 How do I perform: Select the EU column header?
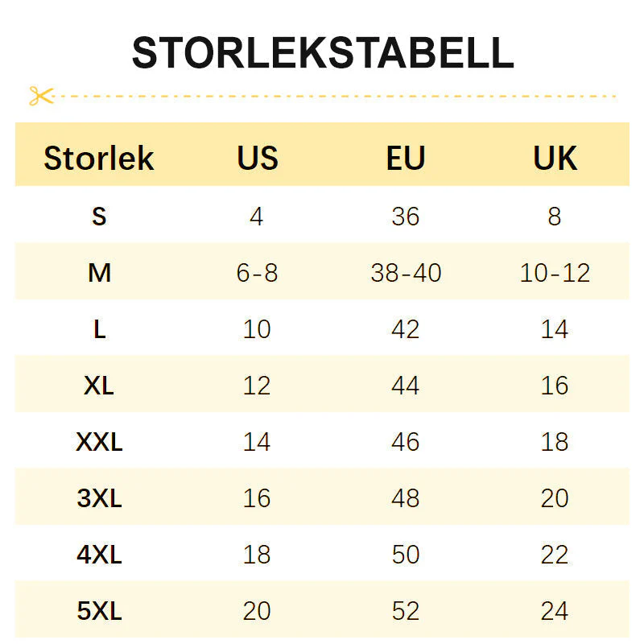point(406,158)
